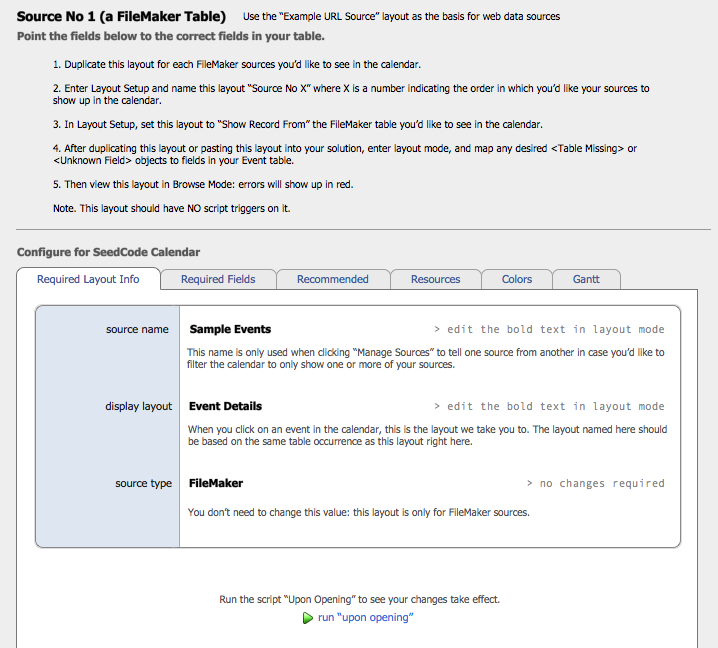
Task: Click the Manage Sources description under Sample Events
Action: click(425, 359)
